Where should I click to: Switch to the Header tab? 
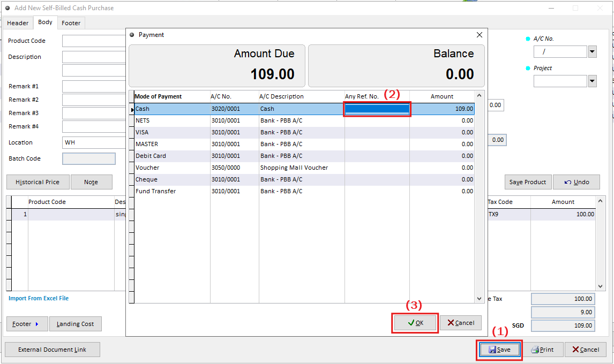coord(18,23)
